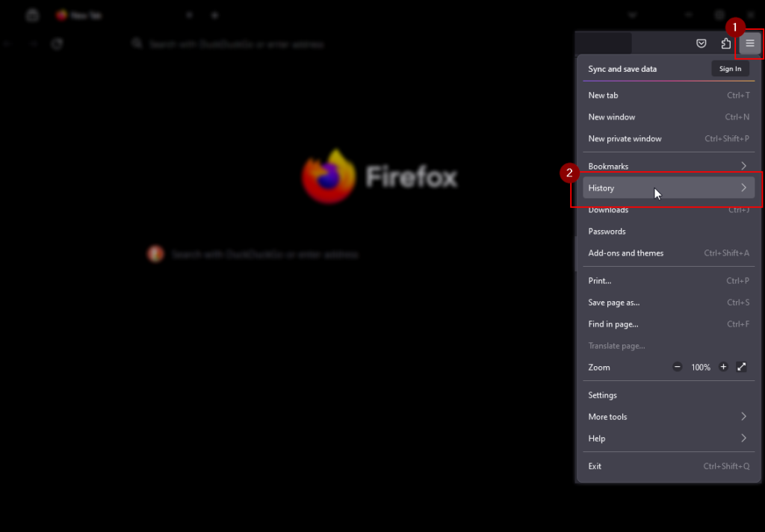The image size is (765, 532).
Task: Enter full screen via the arrows icon
Action: [742, 367]
